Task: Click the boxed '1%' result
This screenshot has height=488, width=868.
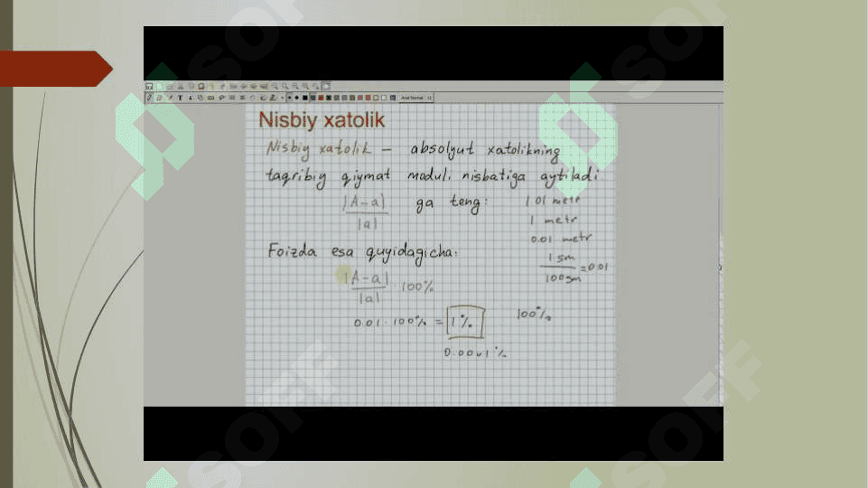Action: (465, 322)
